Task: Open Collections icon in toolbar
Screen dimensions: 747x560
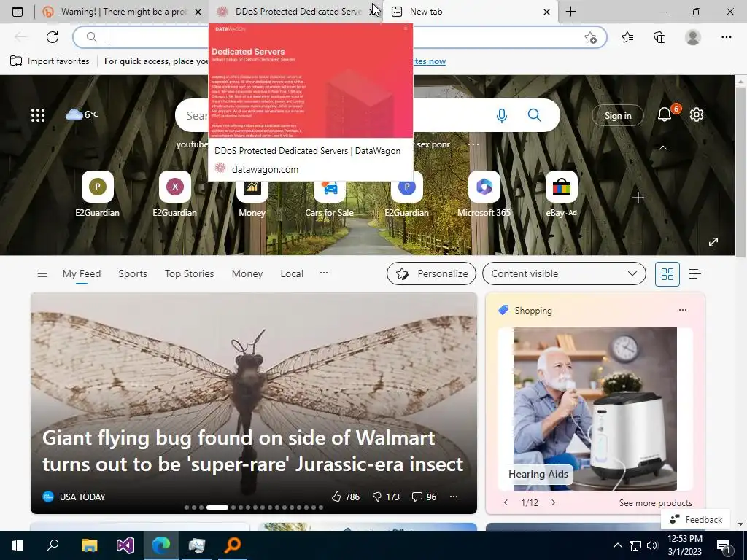Action: (659, 37)
